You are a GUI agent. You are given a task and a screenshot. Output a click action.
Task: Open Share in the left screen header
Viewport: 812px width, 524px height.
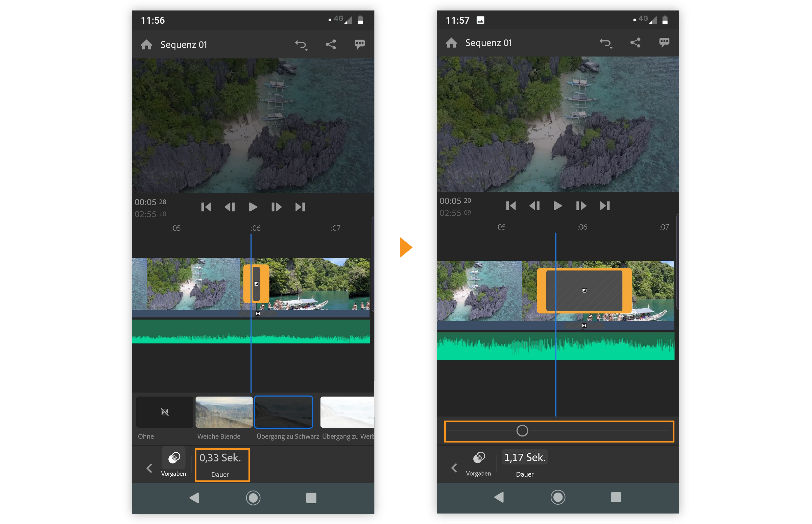(331, 45)
